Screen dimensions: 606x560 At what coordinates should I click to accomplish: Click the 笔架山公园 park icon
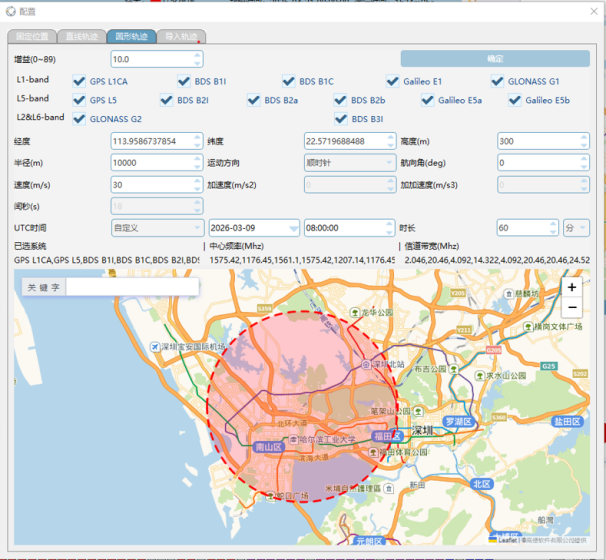tap(418, 411)
